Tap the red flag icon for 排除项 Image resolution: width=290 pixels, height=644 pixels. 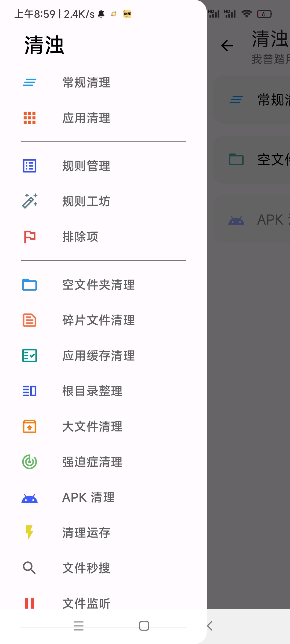[30, 237]
